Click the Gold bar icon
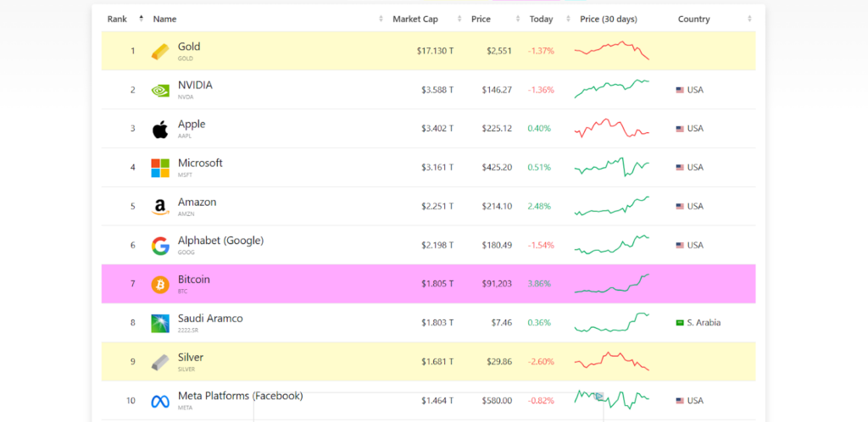 pyautogui.click(x=160, y=52)
